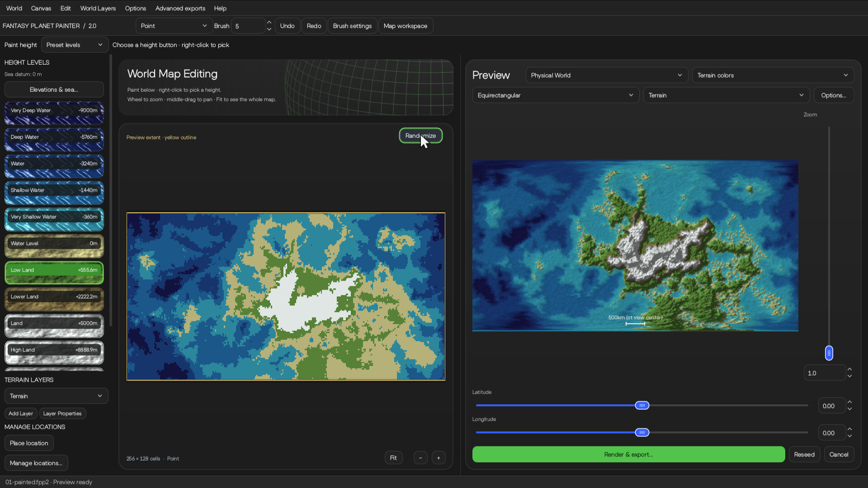Open Terrain layer dropdown in sidebar
868x488 pixels.
(x=57, y=396)
